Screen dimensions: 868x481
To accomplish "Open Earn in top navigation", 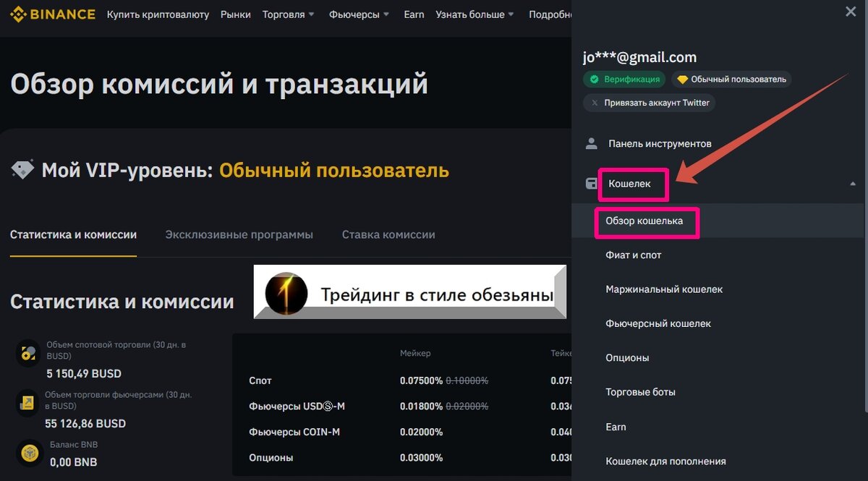I will pos(414,14).
